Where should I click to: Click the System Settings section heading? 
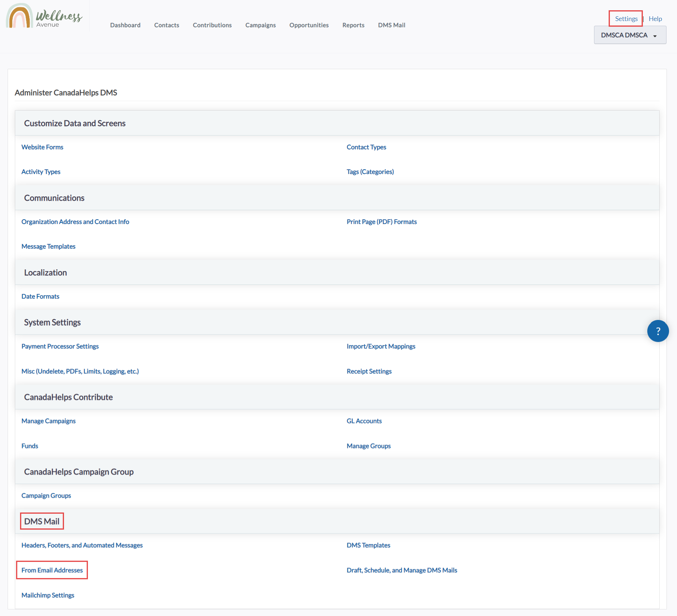click(x=52, y=322)
